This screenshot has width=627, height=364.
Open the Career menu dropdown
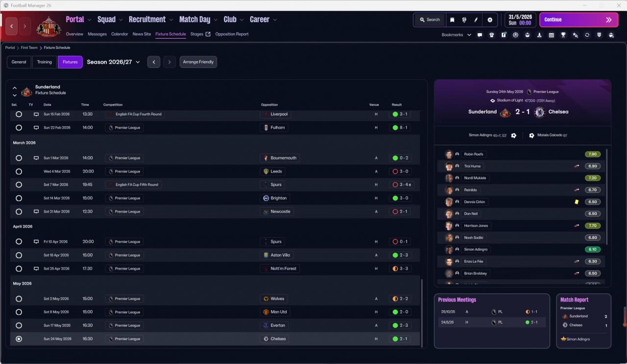coord(275,20)
